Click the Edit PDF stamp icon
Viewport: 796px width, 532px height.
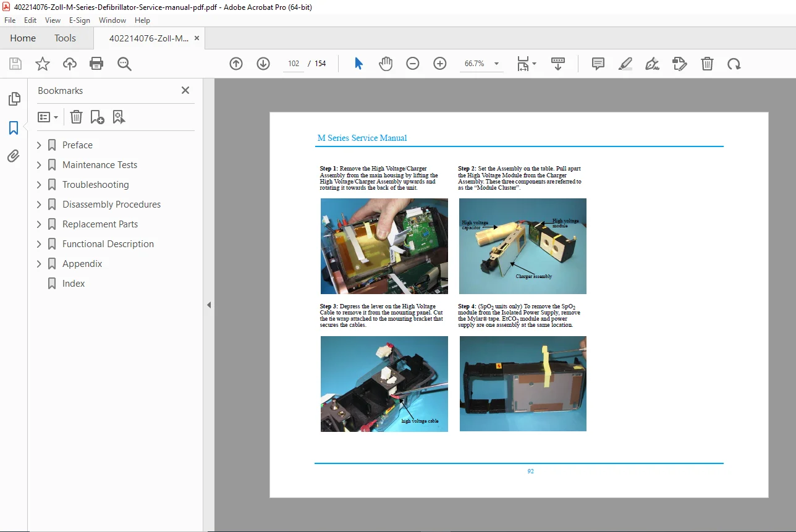pos(680,64)
